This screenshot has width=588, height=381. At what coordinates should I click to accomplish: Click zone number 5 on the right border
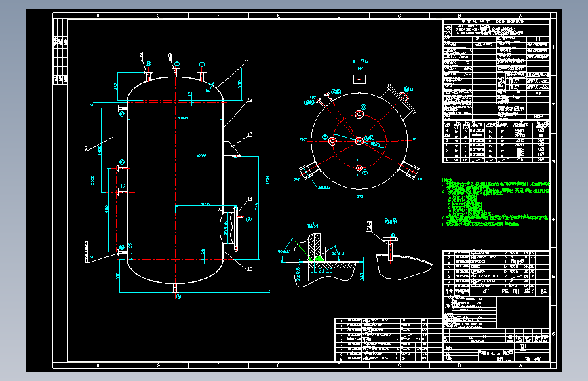[x=553, y=277]
